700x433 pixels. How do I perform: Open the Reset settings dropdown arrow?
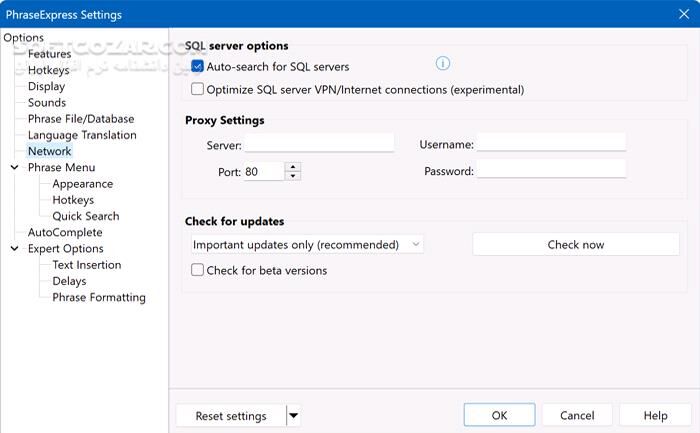293,416
